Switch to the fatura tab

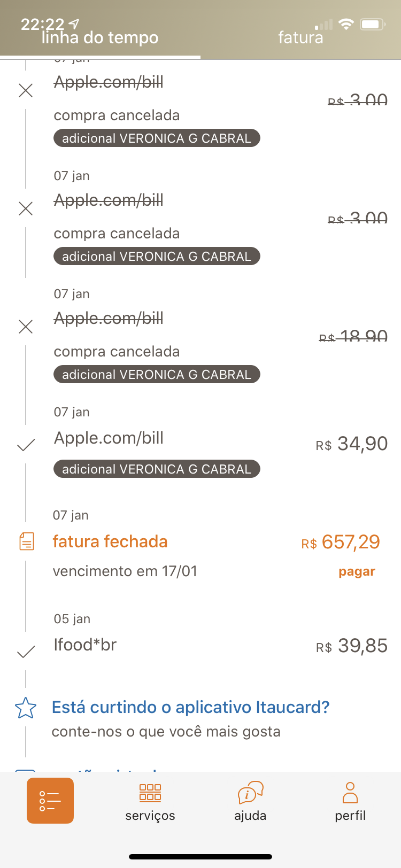(300, 37)
